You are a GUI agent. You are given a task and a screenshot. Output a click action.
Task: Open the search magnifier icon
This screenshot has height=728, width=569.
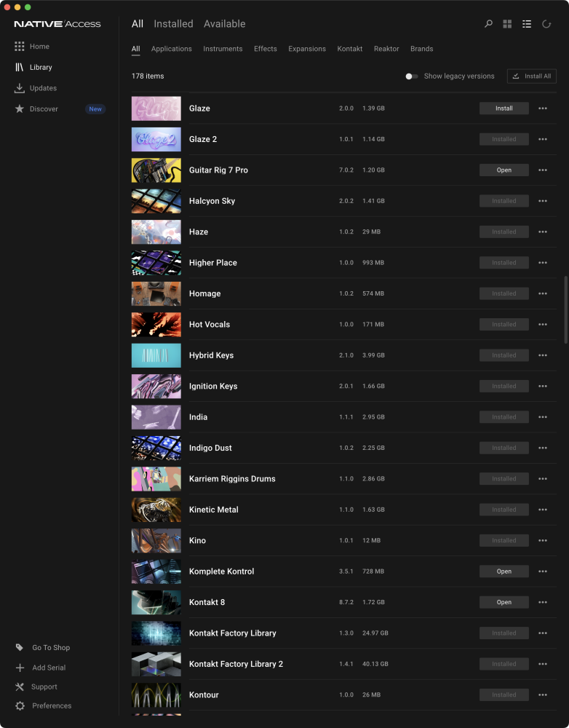pyautogui.click(x=488, y=24)
